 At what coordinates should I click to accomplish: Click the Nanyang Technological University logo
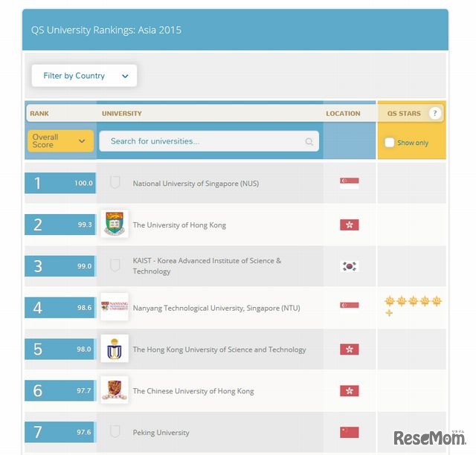tap(115, 307)
